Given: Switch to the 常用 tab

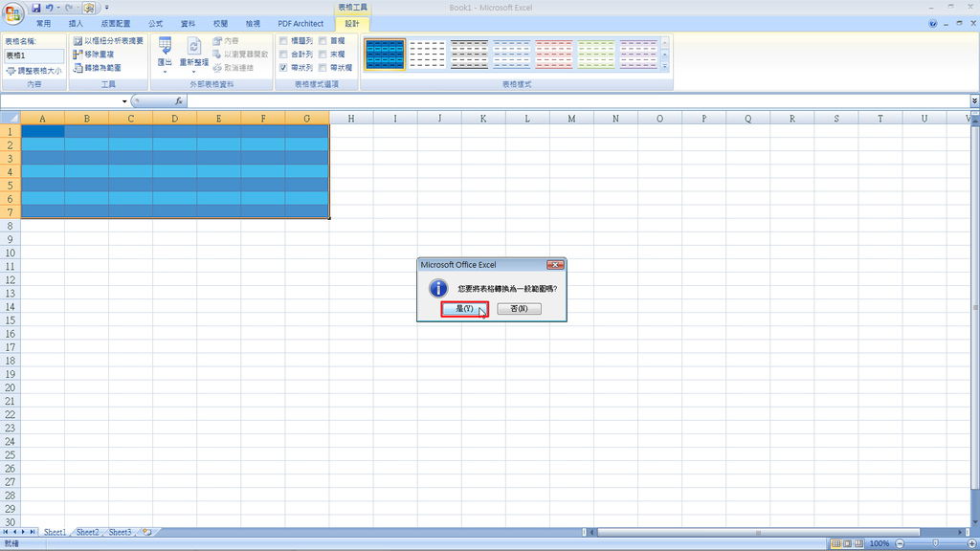Looking at the screenshot, I should point(43,24).
